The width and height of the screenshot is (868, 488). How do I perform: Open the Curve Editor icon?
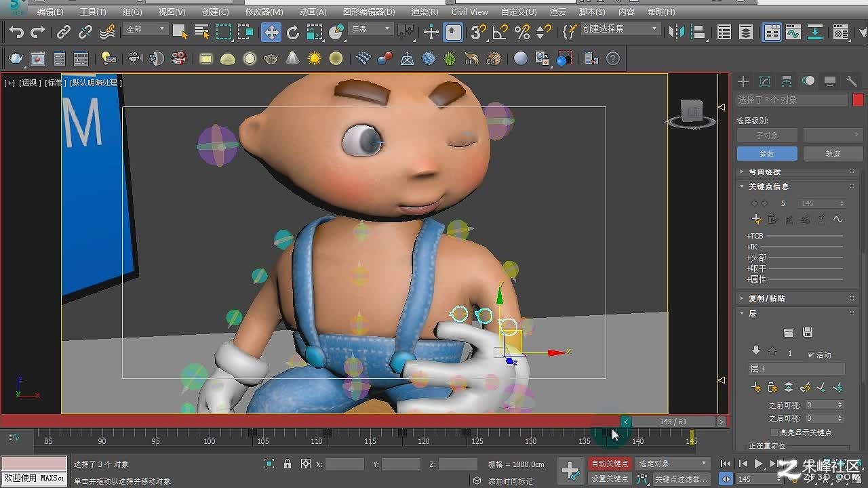793,32
